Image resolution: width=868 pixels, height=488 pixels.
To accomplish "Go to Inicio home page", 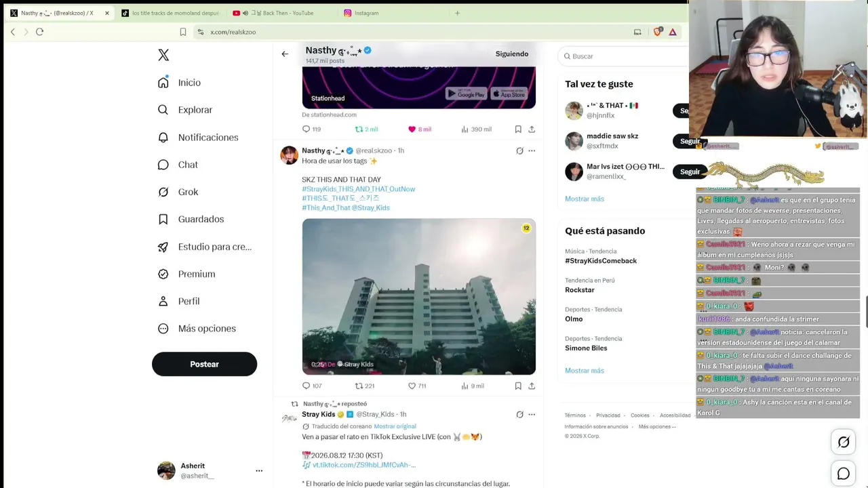I will point(180,83).
